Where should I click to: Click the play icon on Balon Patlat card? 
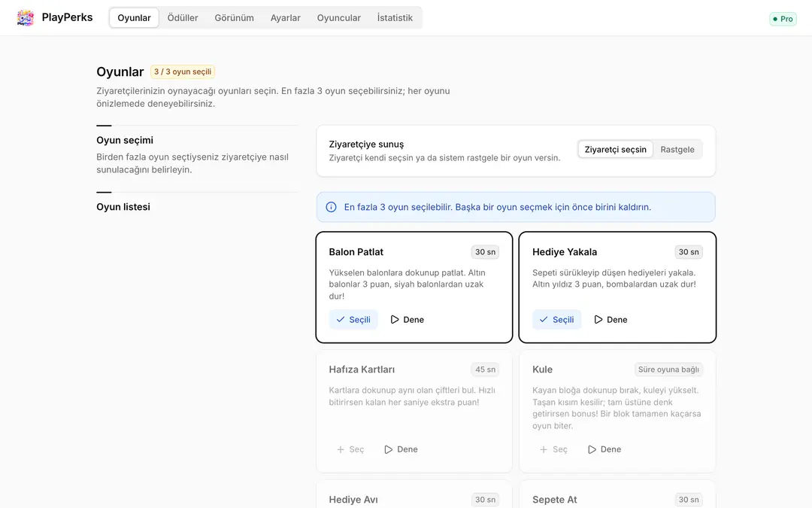pyautogui.click(x=395, y=320)
